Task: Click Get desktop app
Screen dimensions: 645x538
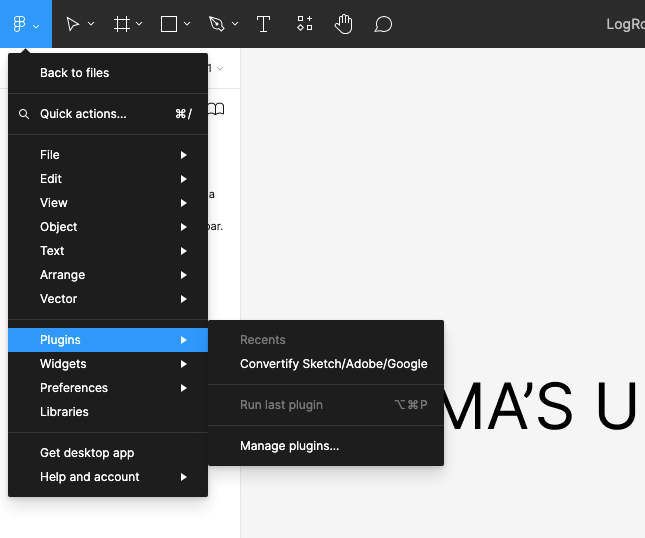Action: [x=87, y=453]
